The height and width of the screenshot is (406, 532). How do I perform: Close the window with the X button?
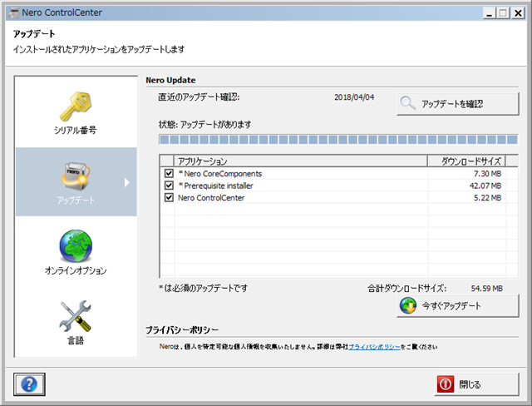[518, 13]
